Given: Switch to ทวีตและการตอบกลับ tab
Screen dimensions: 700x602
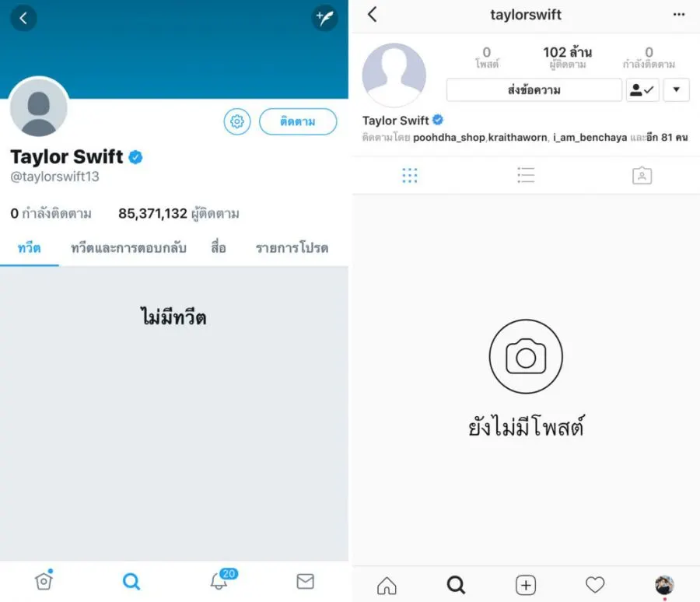Looking at the screenshot, I should click(128, 248).
